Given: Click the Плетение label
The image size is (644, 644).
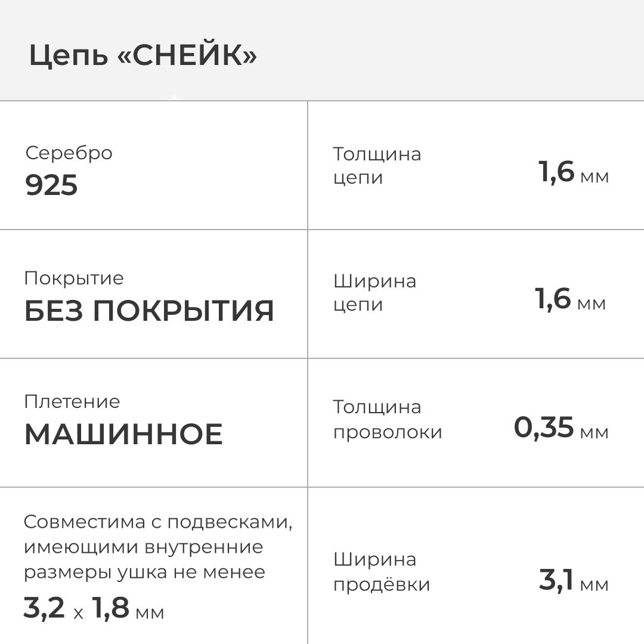Looking at the screenshot, I should 72,401.
